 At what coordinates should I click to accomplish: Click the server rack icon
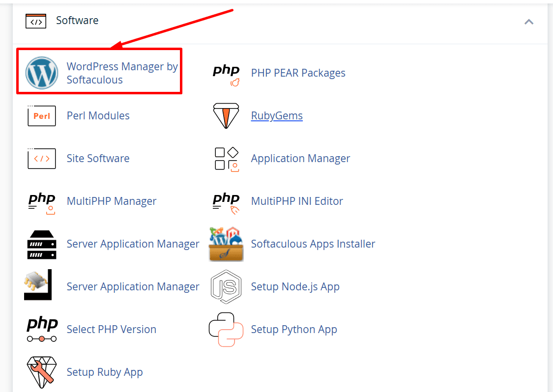41,244
